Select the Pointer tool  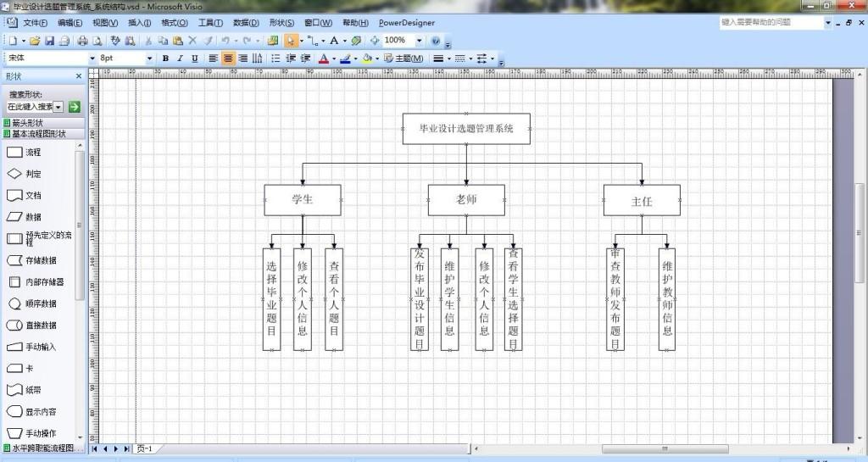click(x=291, y=41)
